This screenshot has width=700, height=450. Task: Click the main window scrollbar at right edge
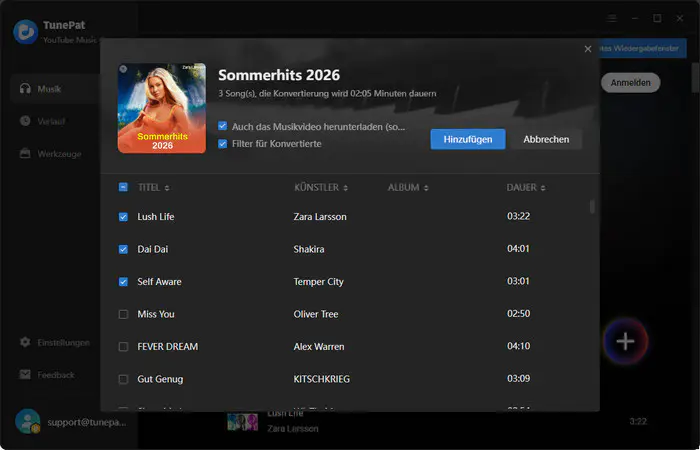(695, 77)
